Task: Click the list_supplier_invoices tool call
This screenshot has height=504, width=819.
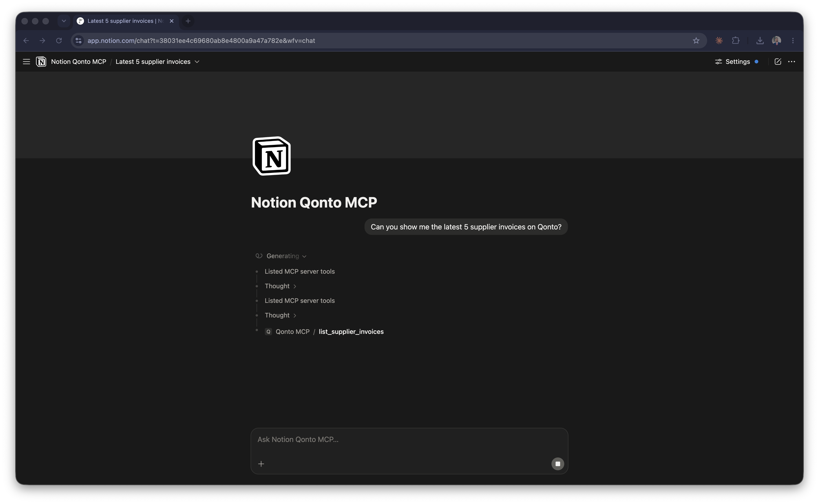Action: [351, 332]
